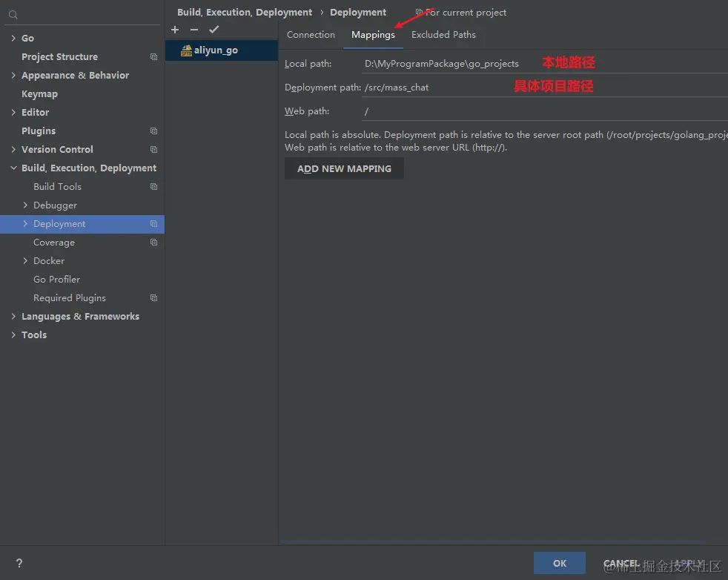This screenshot has height=580, width=728.
Task: Click the Deployment breadcrumb label
Action: [x=358, y=13]
